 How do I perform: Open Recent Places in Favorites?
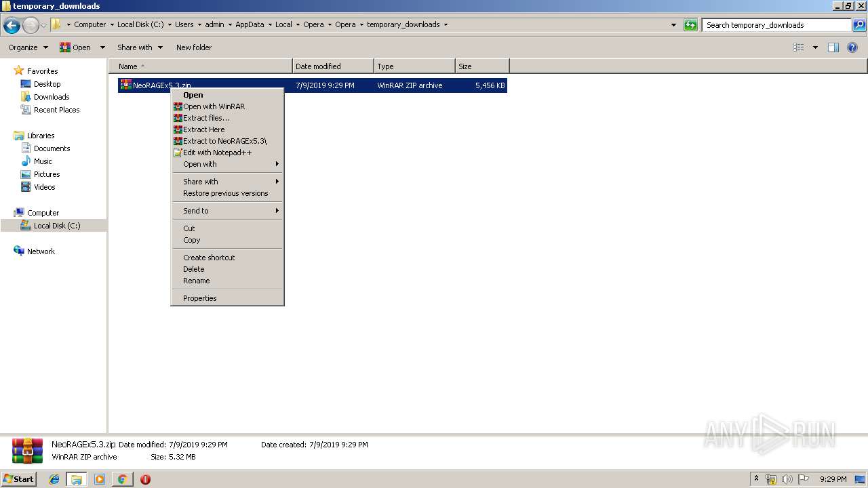pyautogui.click(x=56, y=110)
